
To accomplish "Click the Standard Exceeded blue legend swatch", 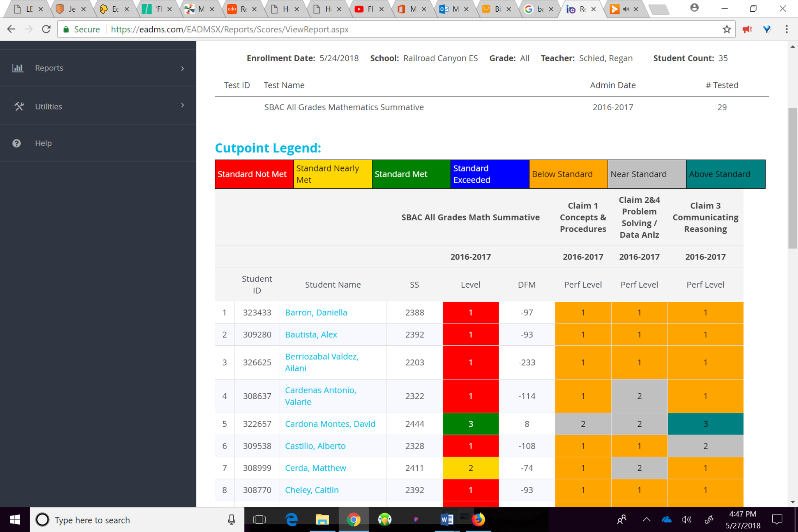I will click(x=489, y=174).
